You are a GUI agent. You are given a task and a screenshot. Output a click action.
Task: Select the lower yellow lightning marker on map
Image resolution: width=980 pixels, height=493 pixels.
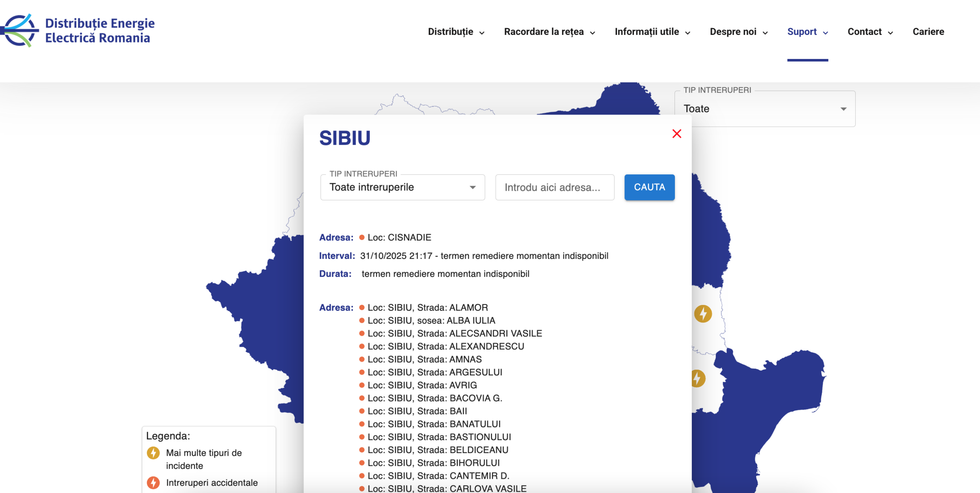coord(698,378)
